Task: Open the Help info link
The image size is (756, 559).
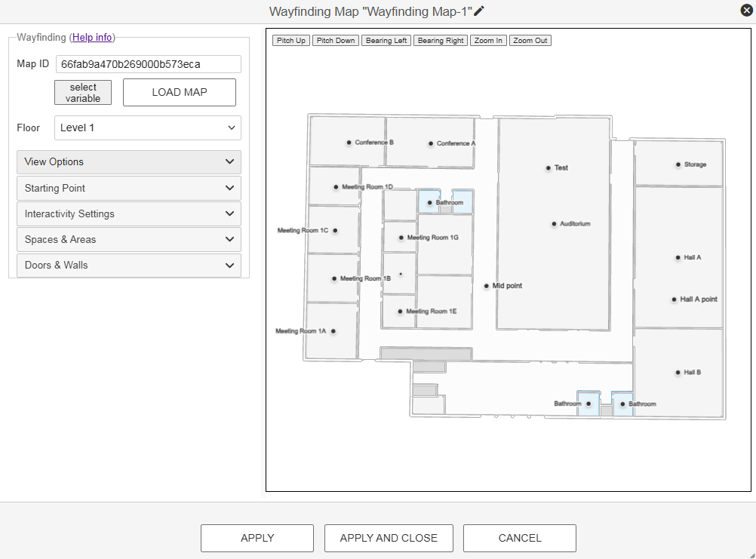Action: point(92,37)
